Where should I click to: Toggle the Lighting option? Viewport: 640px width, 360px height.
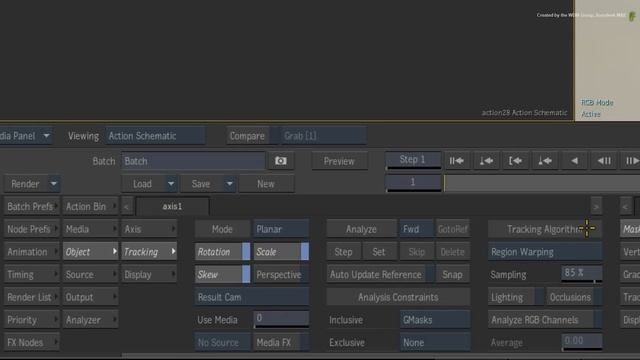point(516,298)
